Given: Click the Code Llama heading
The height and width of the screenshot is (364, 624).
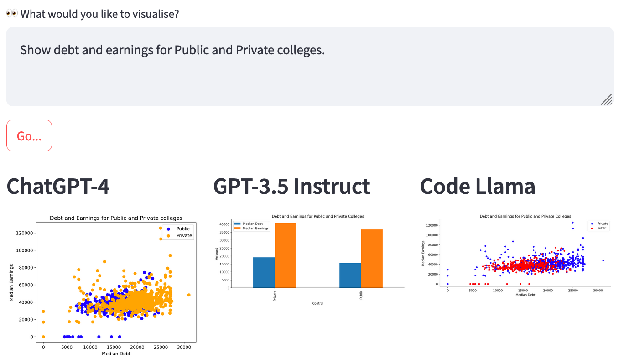Looking at the screenshot, I should coord(477,186).
